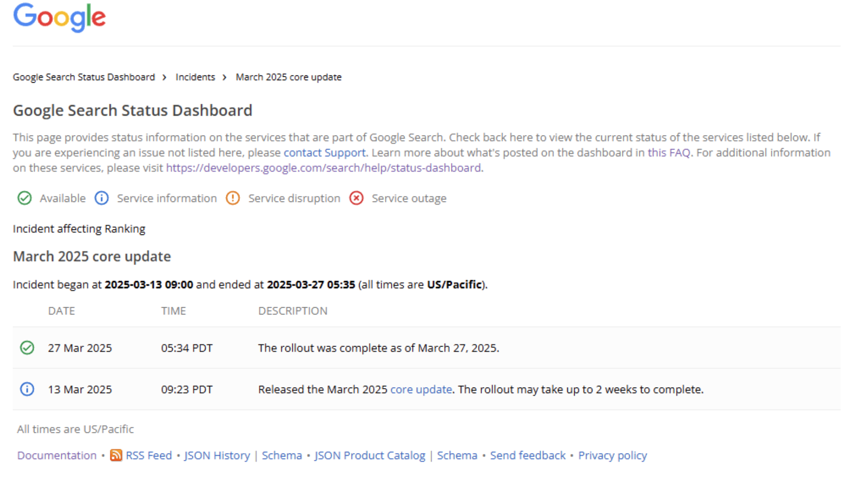The image size is (855, 504).
Task: Click the start time 2025-03-13 09:00
Action: 149,285
